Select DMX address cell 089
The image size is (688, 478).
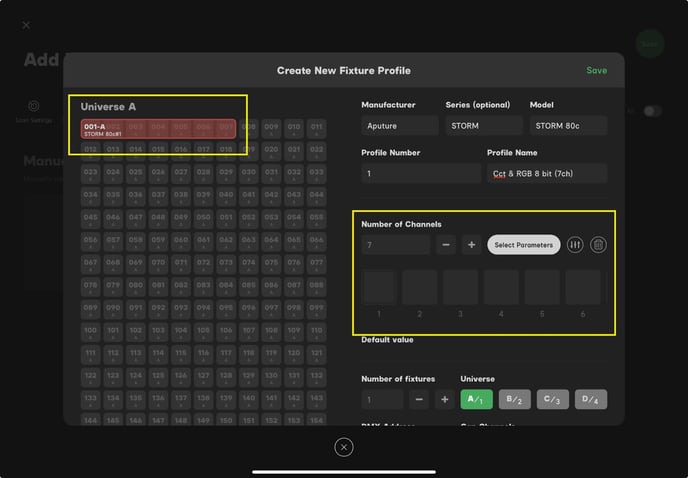click(x=90, y=309)
